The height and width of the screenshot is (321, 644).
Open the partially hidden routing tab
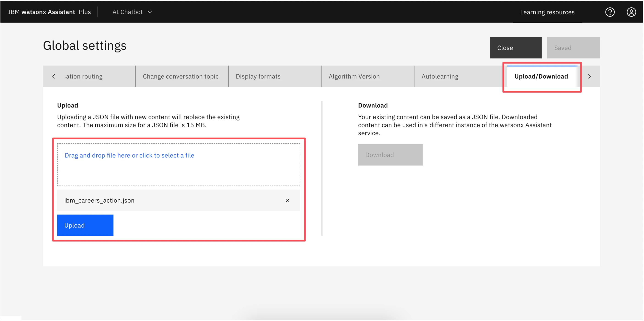84,76
